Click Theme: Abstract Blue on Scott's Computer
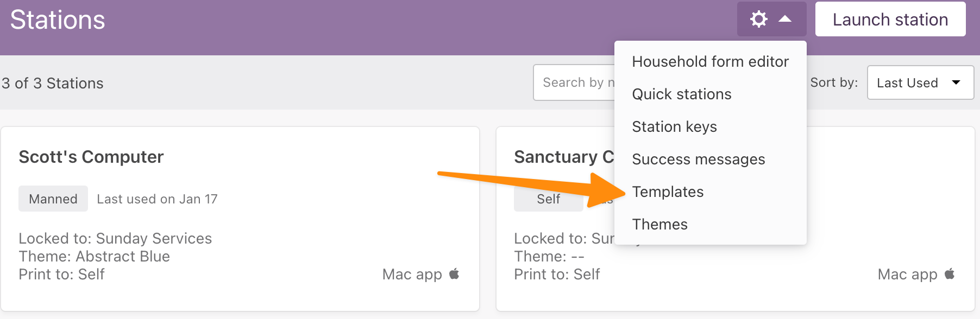The height and width of the screenshot is (319, 980). (x=95, y=256)
